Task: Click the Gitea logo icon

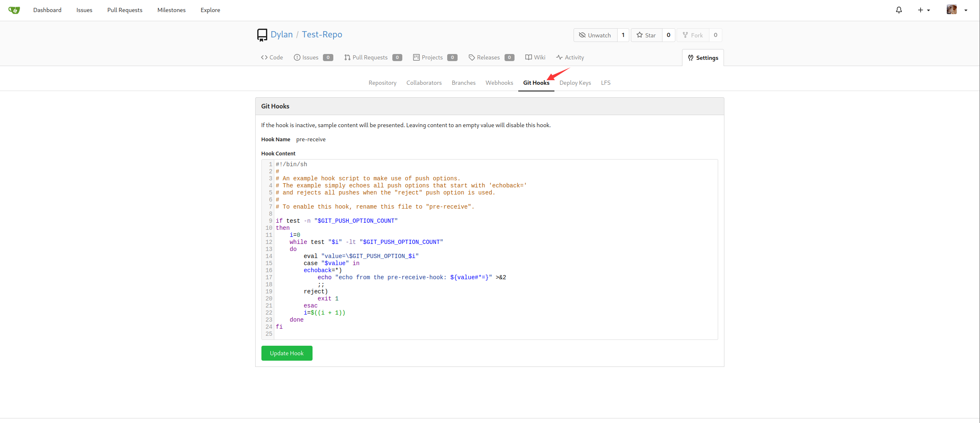Action: pos(14,10)
